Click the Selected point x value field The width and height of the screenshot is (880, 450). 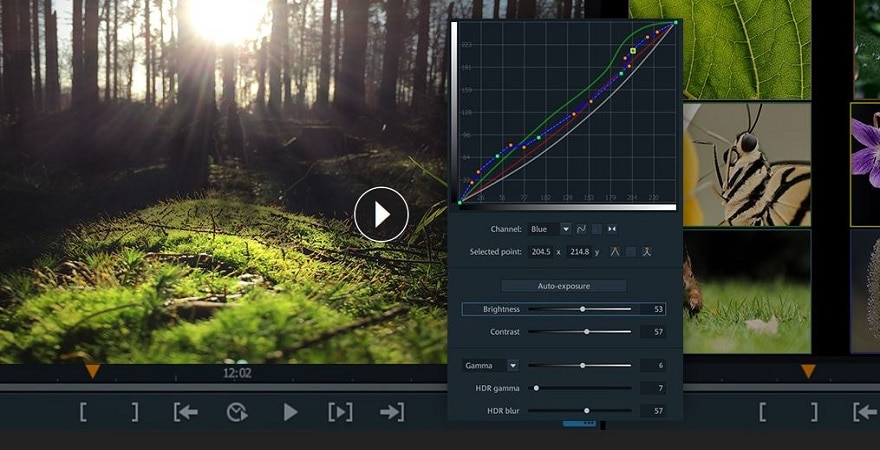point(541,252)
